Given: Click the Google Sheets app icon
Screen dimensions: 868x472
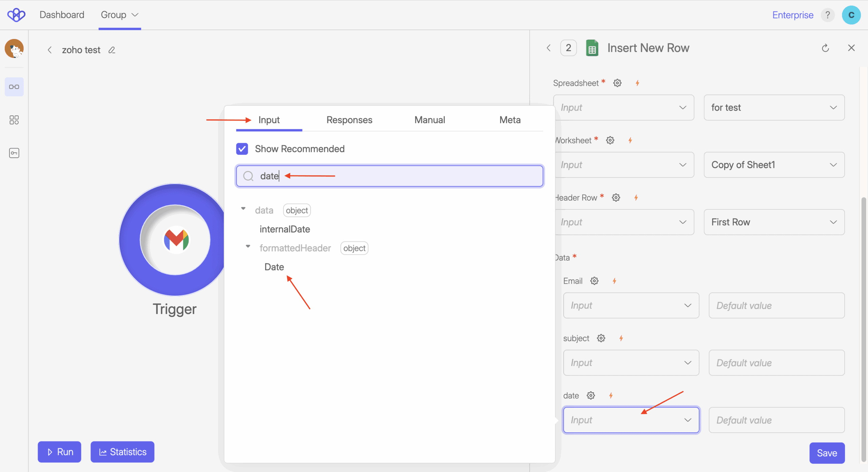Looking at the screenshot, I should 592,48.
